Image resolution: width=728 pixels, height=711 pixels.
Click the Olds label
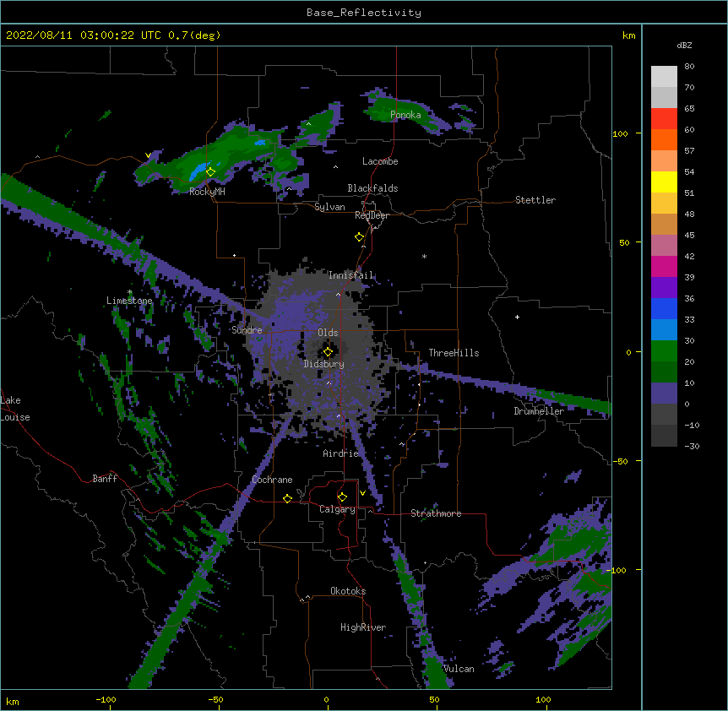pyautogui.click(x=328, y=333)
